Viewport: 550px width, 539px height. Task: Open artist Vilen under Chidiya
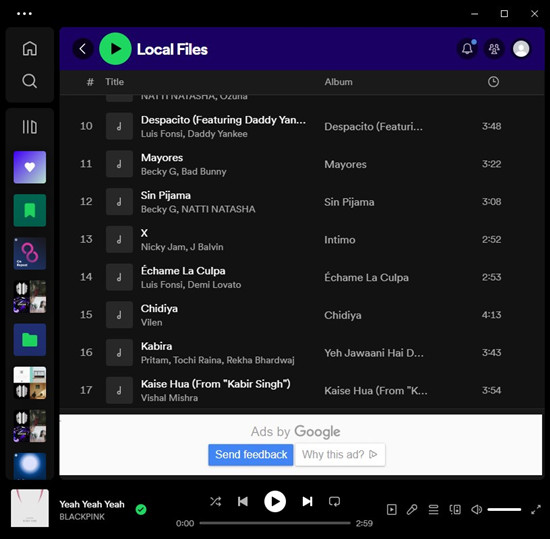(151, 322)
